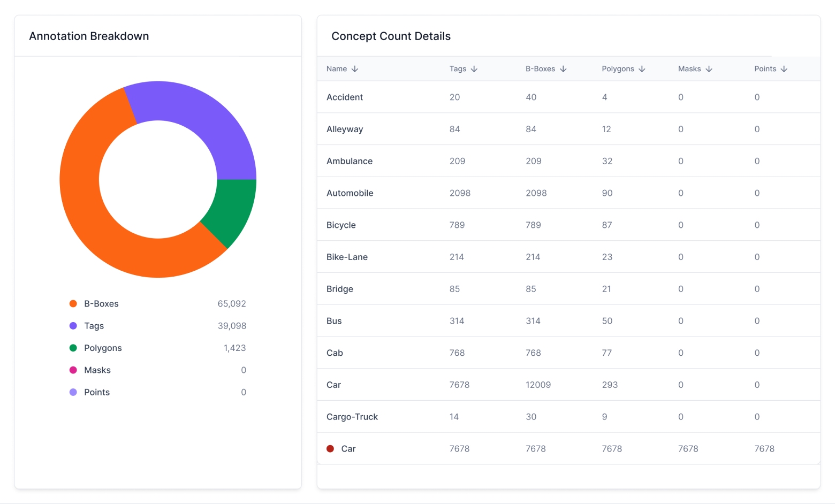Click the Cargo-Truck concept name

click(352, 417)
